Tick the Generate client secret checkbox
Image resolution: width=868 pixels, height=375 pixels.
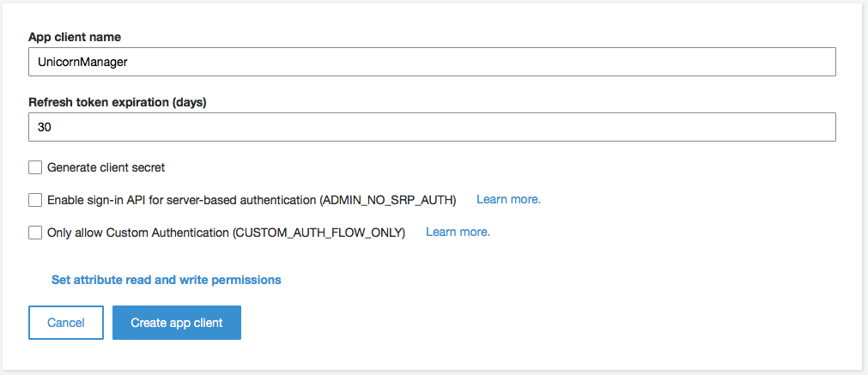click(x=35, y=167)
